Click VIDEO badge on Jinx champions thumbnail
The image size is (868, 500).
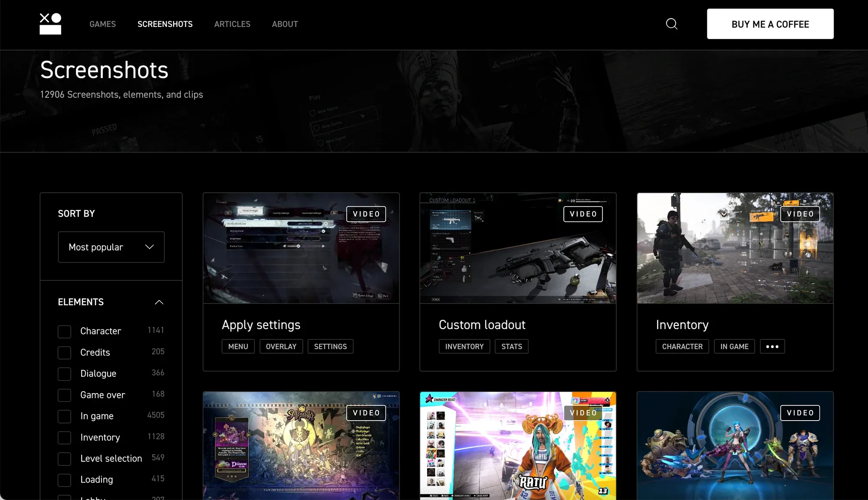[800, 413]
